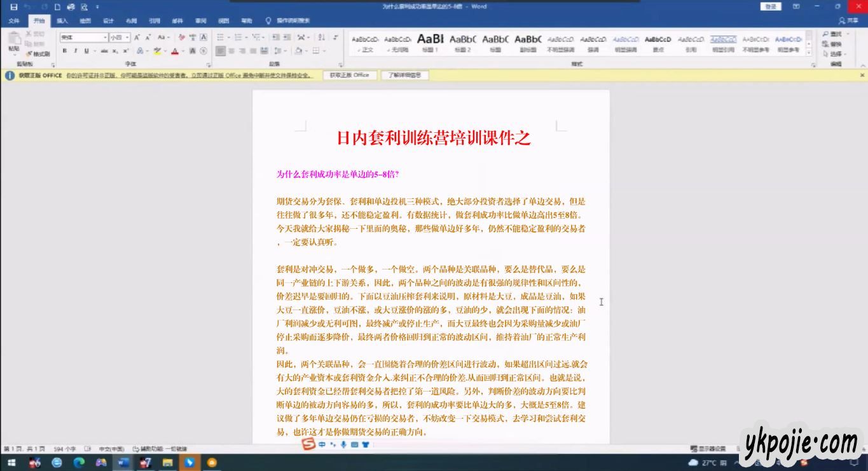Screen dimensions: 868x471
Task: Expand the styles gallery list
Action: pos(809,53)
